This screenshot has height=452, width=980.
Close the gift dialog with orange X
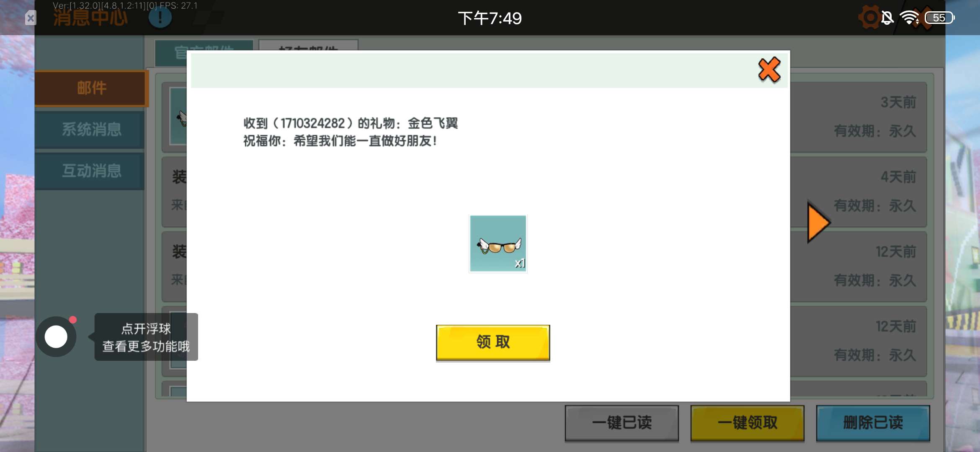click(769, 69)
